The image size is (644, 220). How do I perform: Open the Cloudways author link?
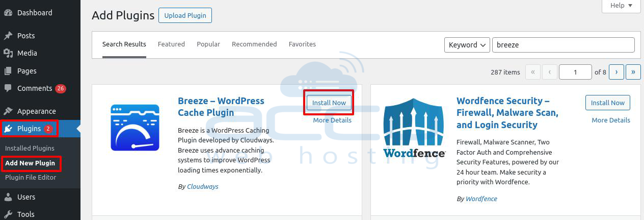point(203,187)
